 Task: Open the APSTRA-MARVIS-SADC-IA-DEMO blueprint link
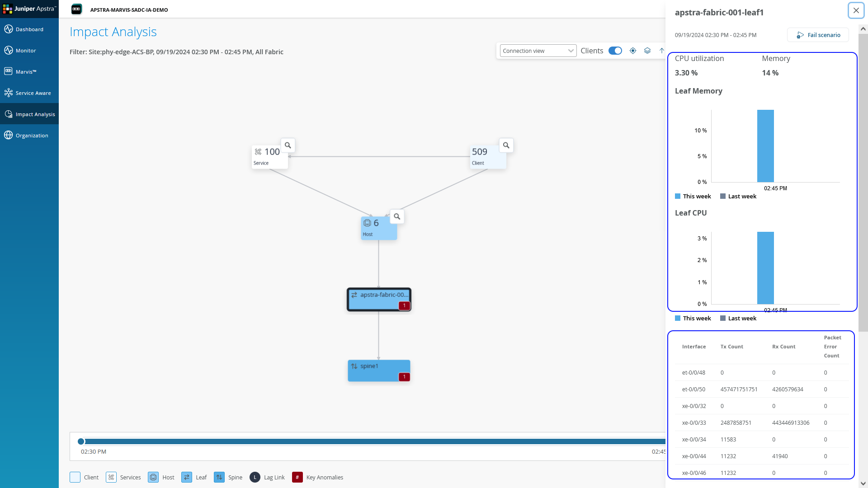tap(129, 9)
